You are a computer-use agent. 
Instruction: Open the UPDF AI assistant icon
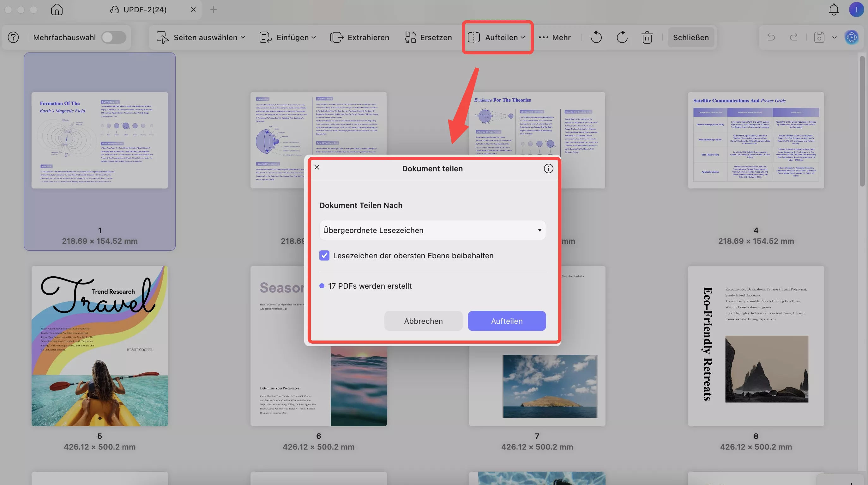pyautogui.click(x=852, y=37)
